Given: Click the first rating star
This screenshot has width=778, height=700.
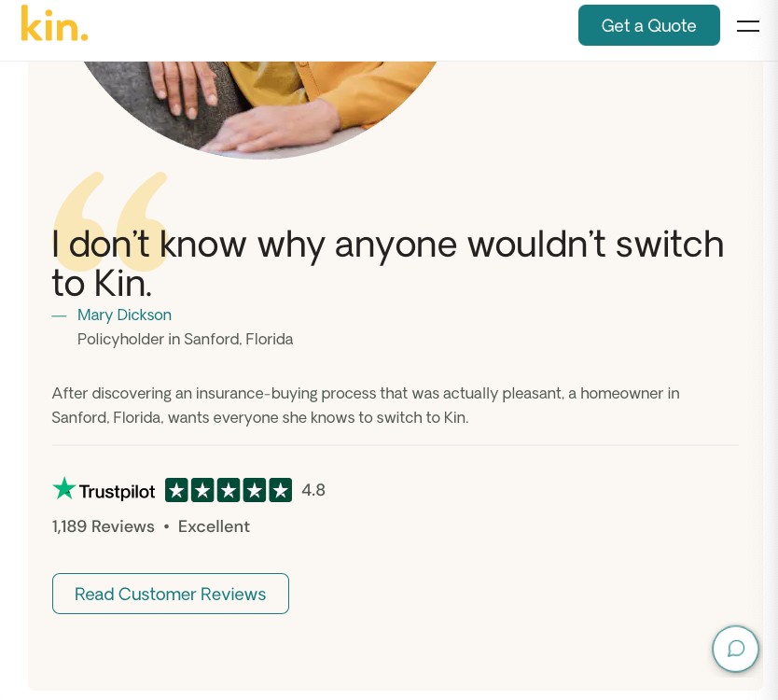Looking at the screenshot, I should (177, 489).
